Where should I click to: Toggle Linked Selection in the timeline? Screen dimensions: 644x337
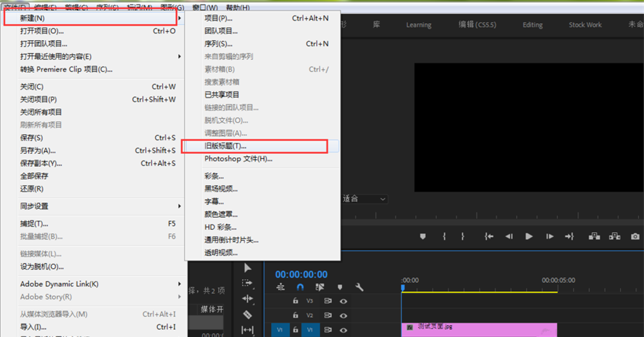(320, 287)
